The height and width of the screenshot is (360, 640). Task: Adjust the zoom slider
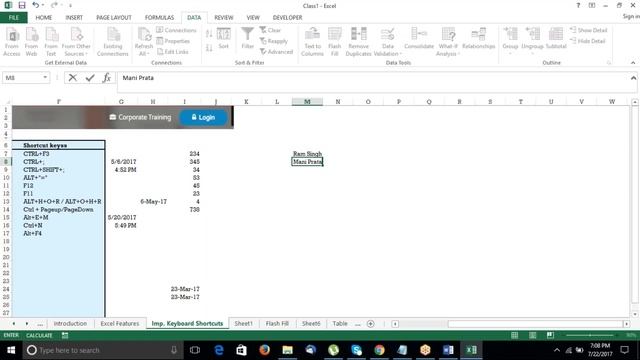pos(590,335)
